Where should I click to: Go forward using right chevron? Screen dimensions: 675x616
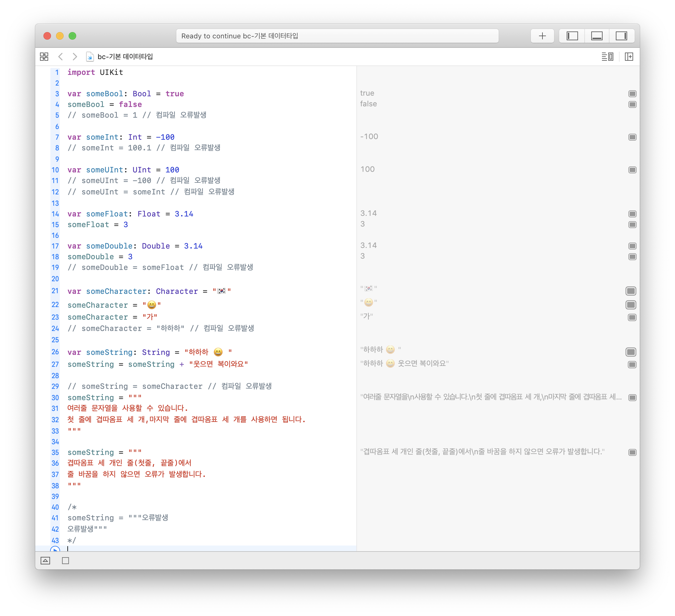click(75, 57)
